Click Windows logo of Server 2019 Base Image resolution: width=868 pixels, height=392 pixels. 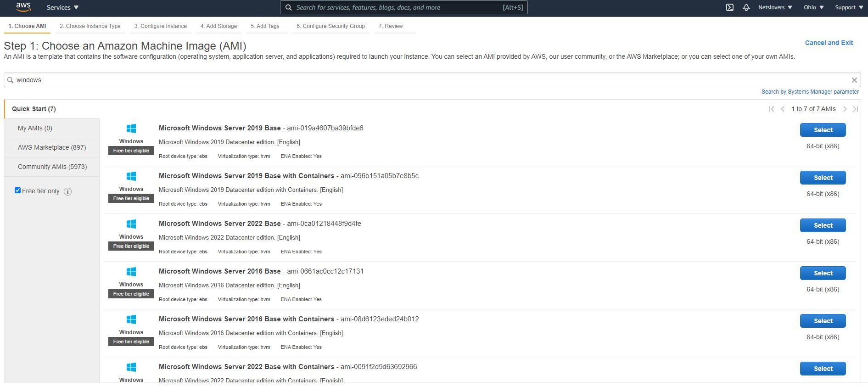pyautogui.click(x=131, y=129)
